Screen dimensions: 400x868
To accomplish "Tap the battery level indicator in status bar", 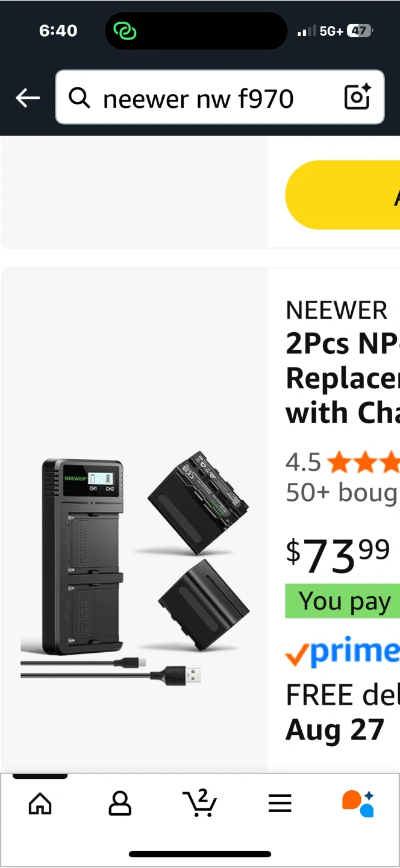I will pos(360,31).
